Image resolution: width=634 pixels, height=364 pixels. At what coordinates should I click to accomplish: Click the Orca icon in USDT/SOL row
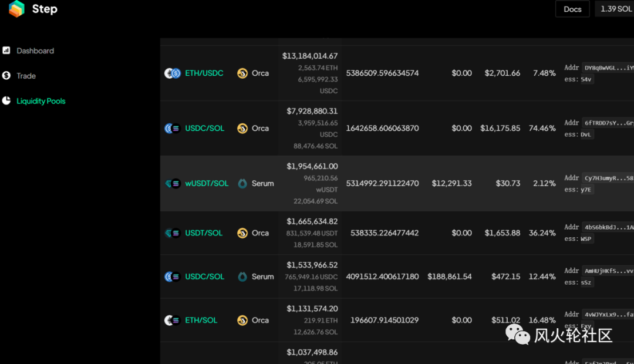[242, 233]
